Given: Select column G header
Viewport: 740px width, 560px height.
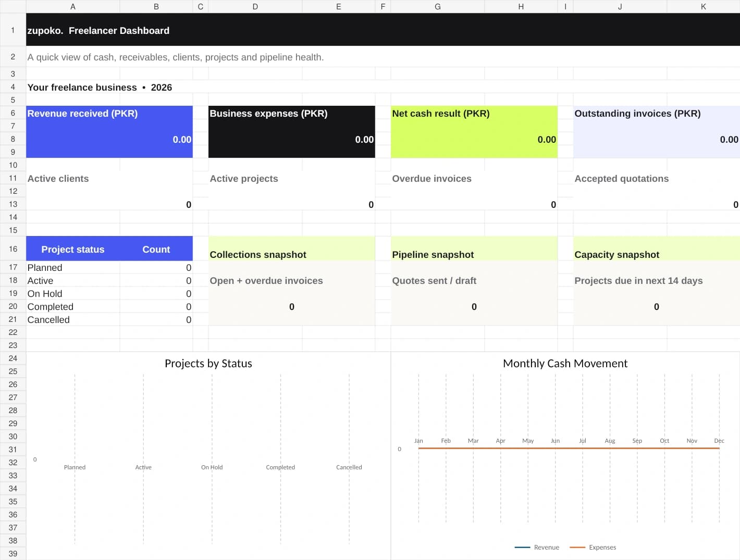Looking at the screenshot, I should coord(438,7).
